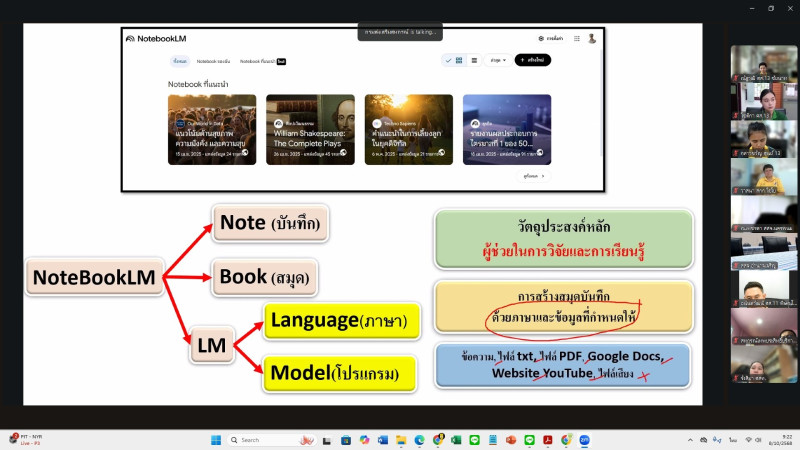Select the ทั้งหมด tab

[x=179, y=61]
